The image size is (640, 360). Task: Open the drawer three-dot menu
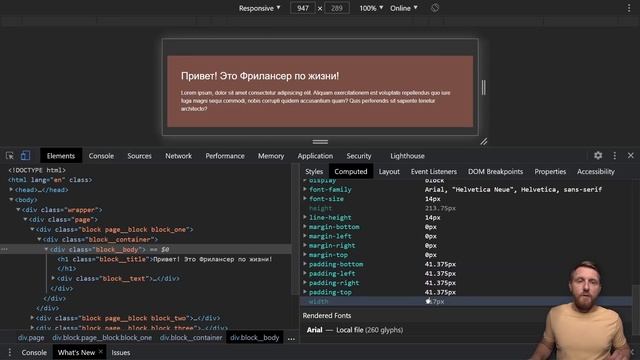pyautogui.click(x=9, y=352)
